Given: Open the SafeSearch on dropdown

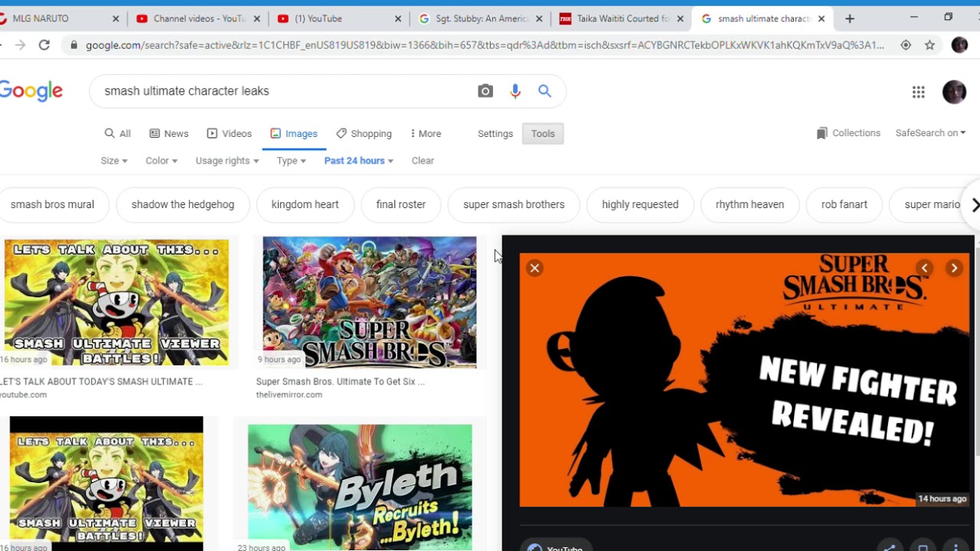Looking at the screenshot, I should coord(930,133).
